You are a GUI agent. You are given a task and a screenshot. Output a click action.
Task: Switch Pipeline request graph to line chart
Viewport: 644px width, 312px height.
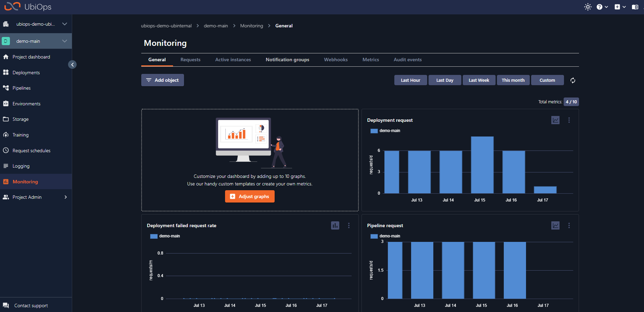point(555,225)
